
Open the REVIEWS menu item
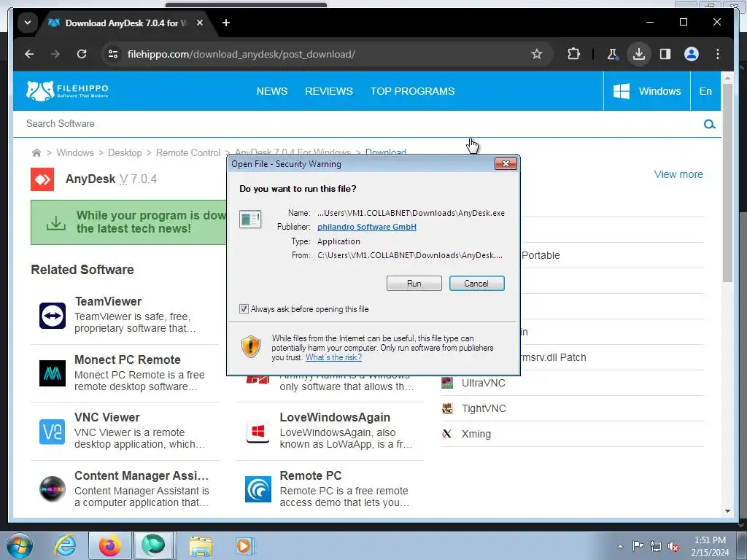point(329,91)
